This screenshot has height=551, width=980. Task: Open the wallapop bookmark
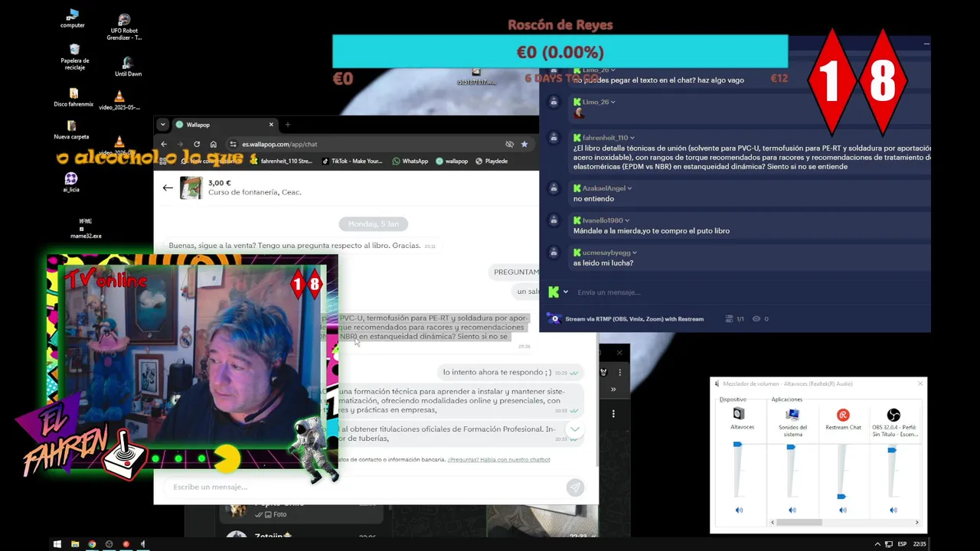[452, 161]
